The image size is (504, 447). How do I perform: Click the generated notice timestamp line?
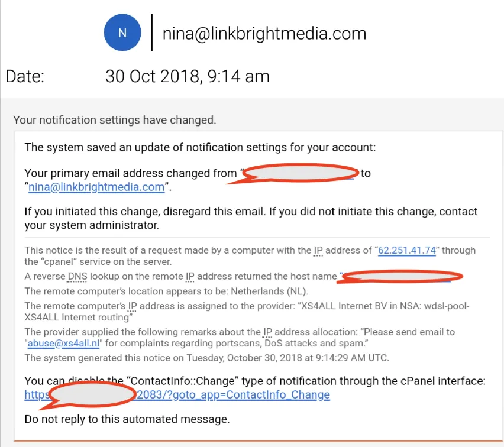pyautogui.click(x=206, y=358)
